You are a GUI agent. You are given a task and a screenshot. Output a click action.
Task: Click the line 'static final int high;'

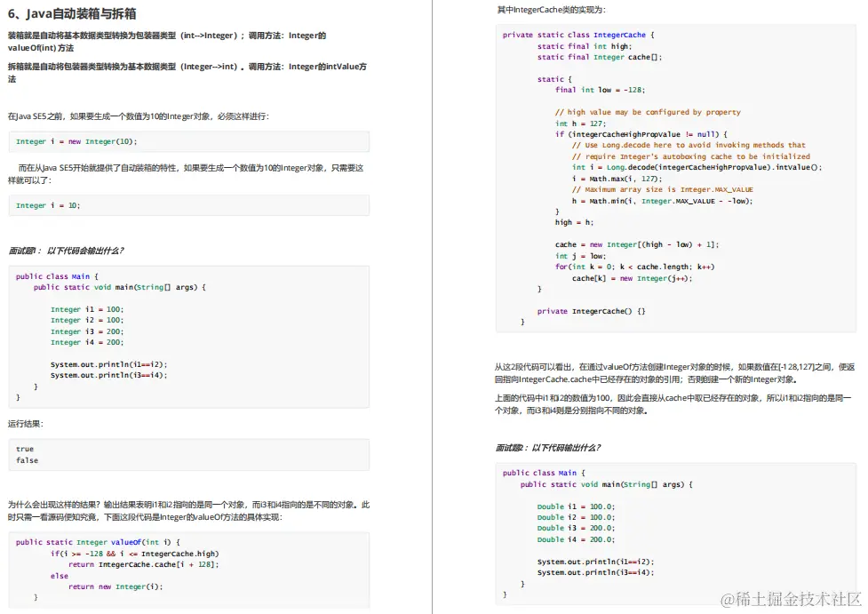point(585,46)
